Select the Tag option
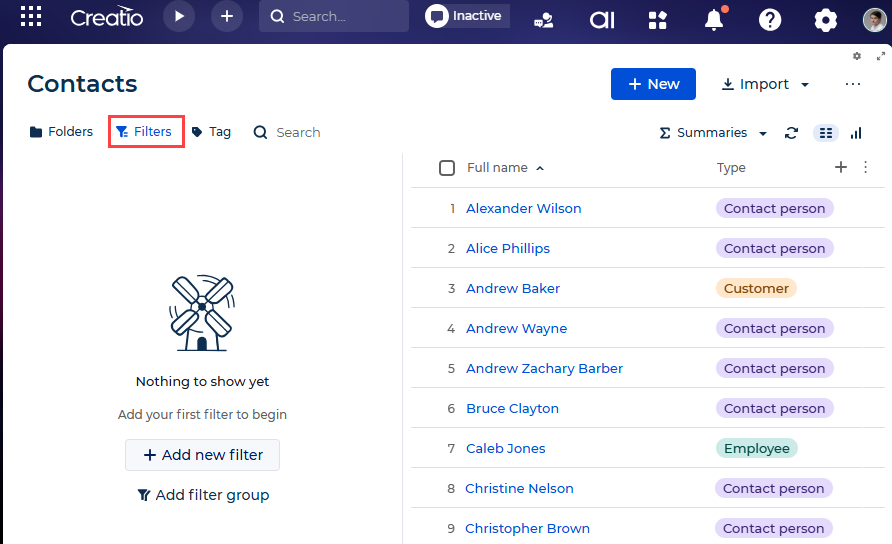The height and width of the screenshot is (544, 892). (211, 132)
